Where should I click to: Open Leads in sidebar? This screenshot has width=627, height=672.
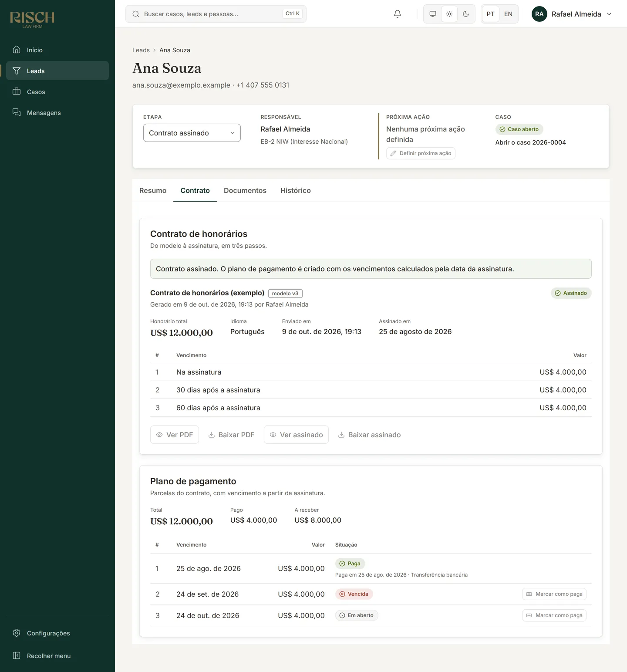pyautogui.click(x=57, y=71)
